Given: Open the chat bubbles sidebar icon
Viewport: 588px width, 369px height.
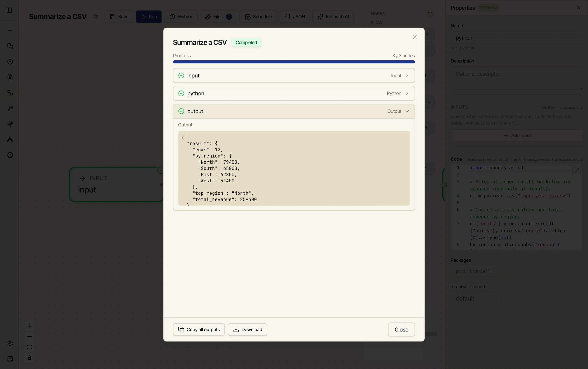Looking at the screenshot, I should (x=10, y=46).
